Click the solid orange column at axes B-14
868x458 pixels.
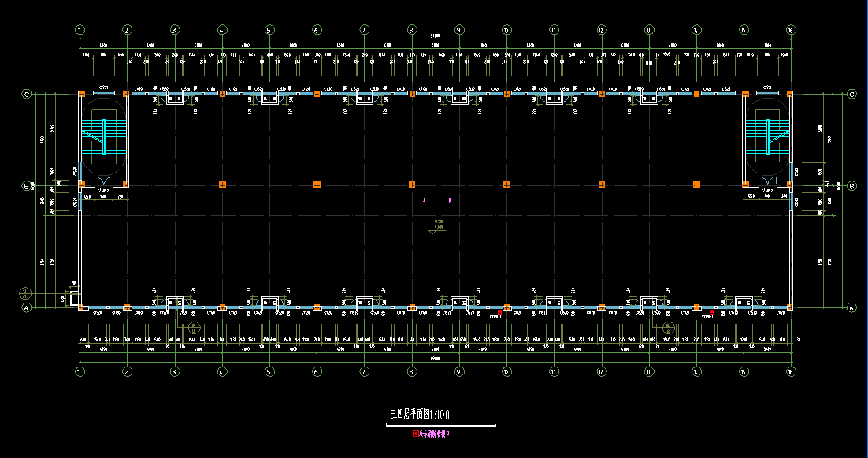pyautogui.click(x=696, y=184)
